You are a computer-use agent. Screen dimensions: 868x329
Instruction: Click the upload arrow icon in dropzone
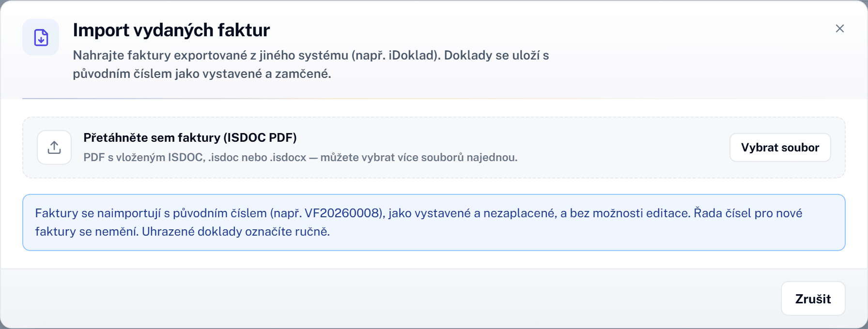54,148
